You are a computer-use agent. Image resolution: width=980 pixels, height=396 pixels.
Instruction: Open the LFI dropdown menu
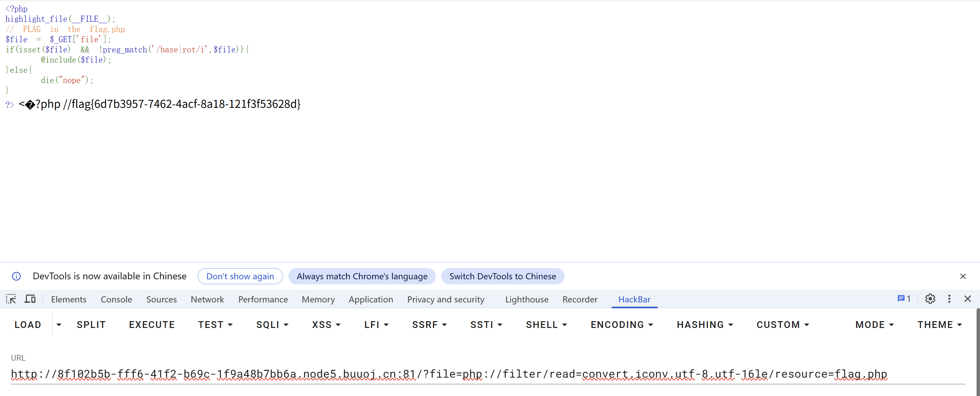pos(376,325)
